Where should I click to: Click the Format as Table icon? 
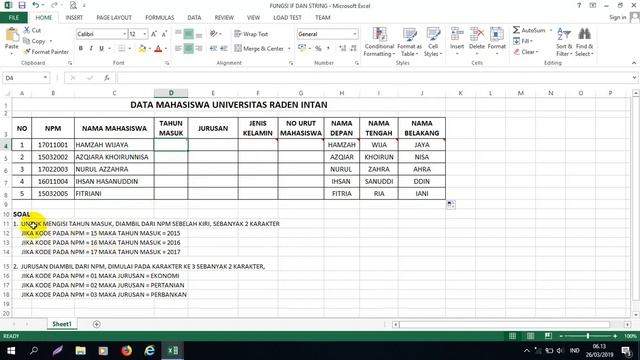tap(409, 35)
